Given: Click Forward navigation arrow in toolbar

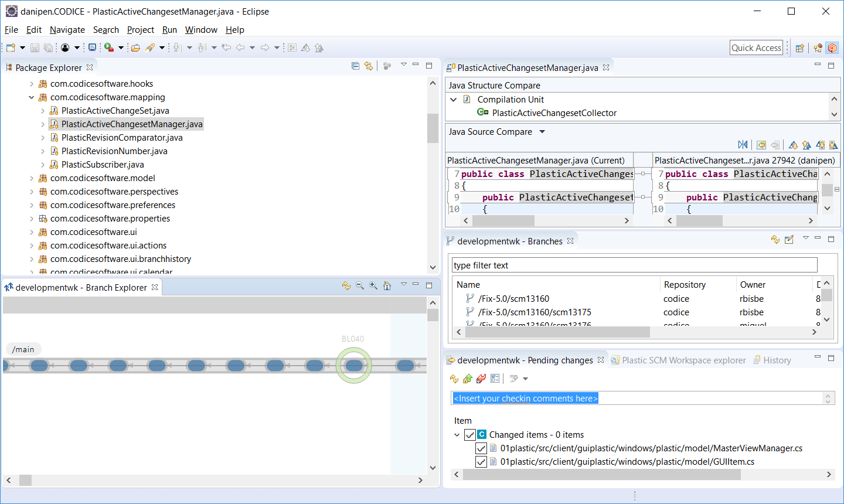Looking at the screenshot, I should (x=265, y=47).
